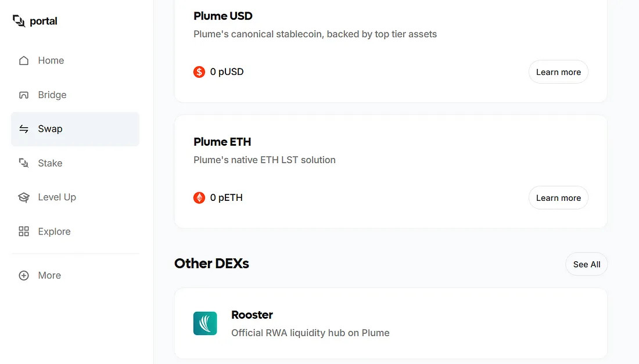The image size is (639, 364).
Task: Open the Rooster DEX title link
Action: (x=252, y=315)
